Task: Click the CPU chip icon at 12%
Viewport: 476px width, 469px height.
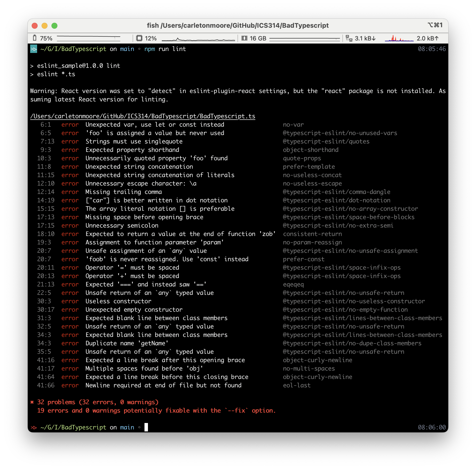Action: coord(139,38)
